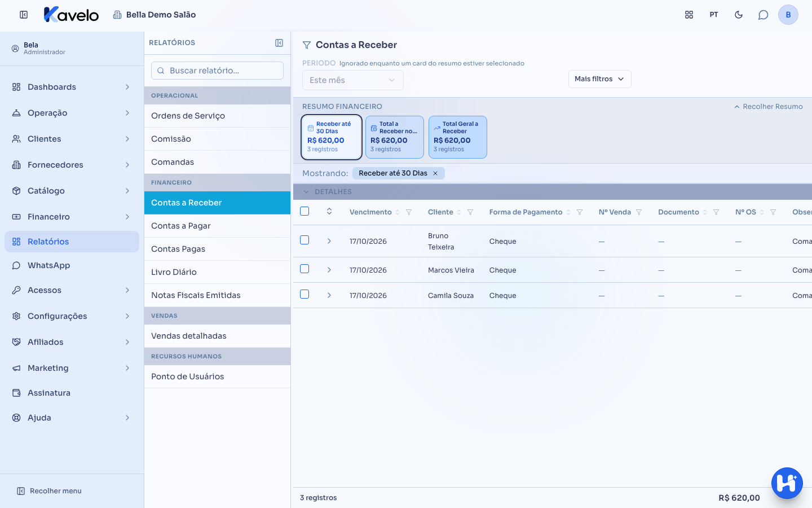The width and height of the screenshot is (812, 508).
Task: Tick the select-all checkbox in table header
Action: point(304,211)
